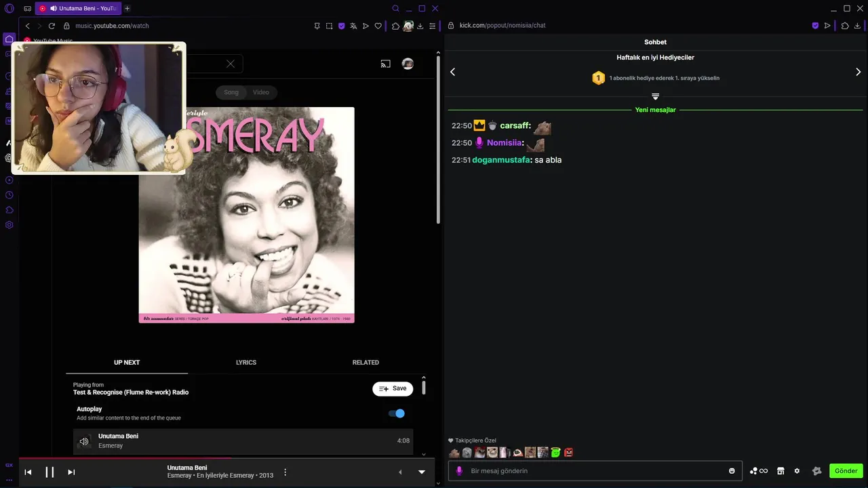Open ChatGPT sidebar icon
The width and height of the screenshot is (868, 488).
coord(9,158)
